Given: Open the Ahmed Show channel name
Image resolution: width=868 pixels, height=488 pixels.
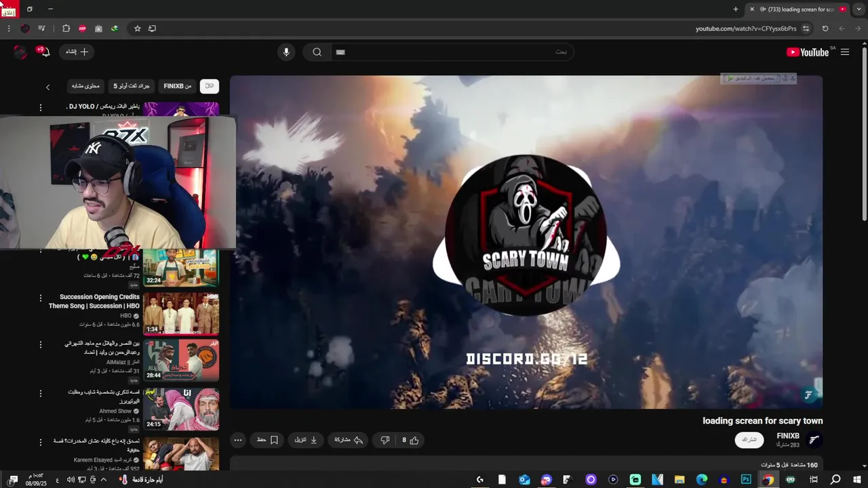Looking at the screenshot, I should (115, 411).
